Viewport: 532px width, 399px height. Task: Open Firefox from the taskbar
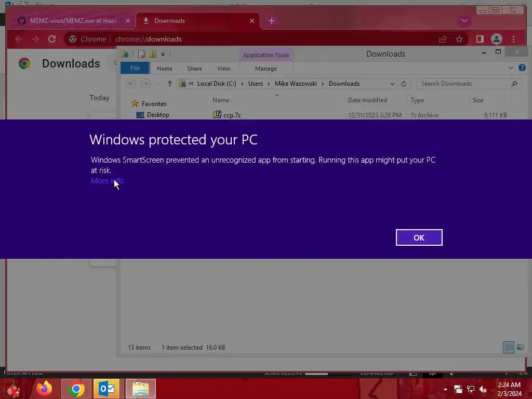click(44, 389)
